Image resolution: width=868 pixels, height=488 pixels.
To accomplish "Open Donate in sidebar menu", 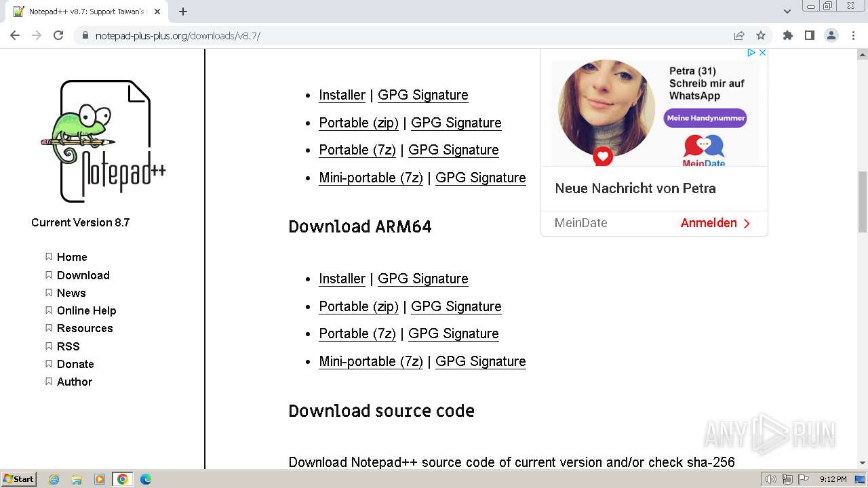I will pyautogui.click(x=75, y=364).
